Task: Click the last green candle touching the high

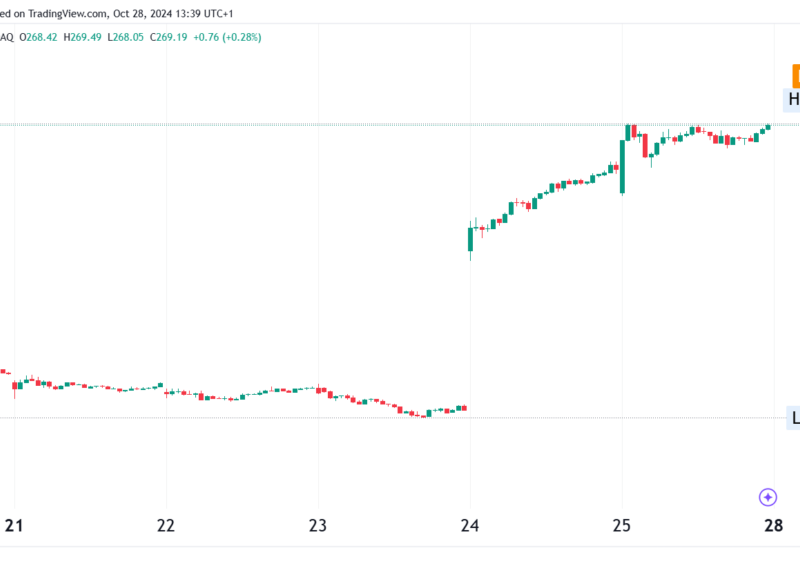Action: coord(768,127)
